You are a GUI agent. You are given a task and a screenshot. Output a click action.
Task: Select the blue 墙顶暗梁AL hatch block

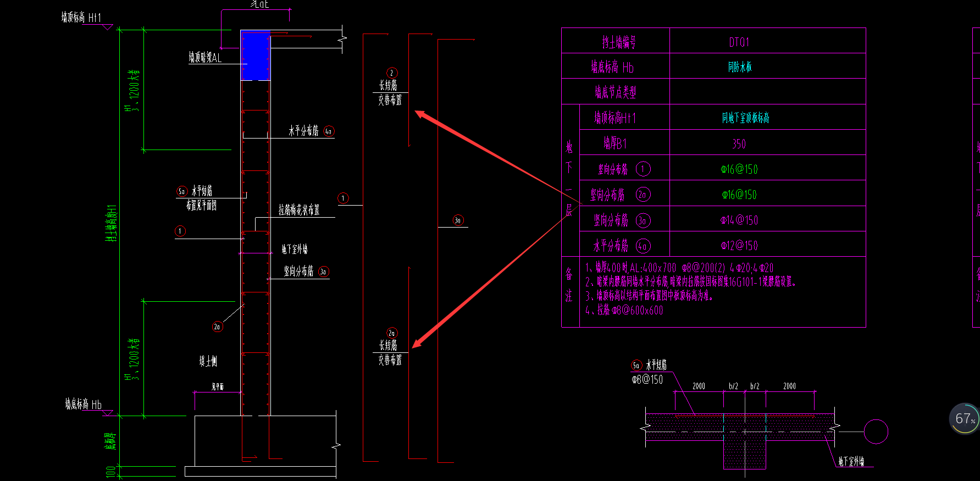coord(256,56)
